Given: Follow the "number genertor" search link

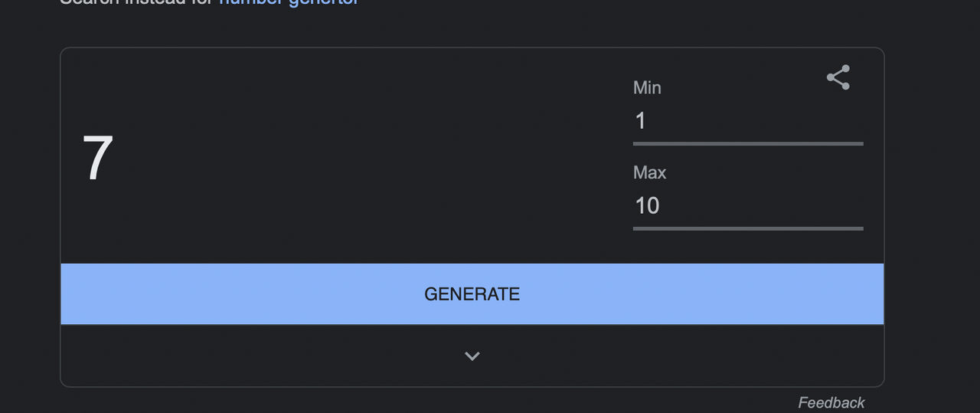Looking at the screenshot, I should 289,2.
